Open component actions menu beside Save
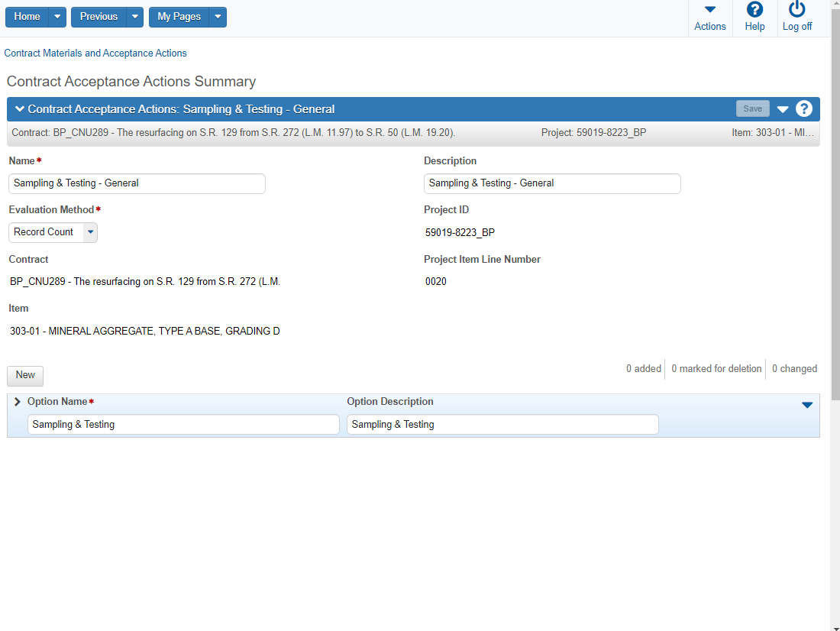The height and width of the screenshot is (631, 840). tap(783, 109)
